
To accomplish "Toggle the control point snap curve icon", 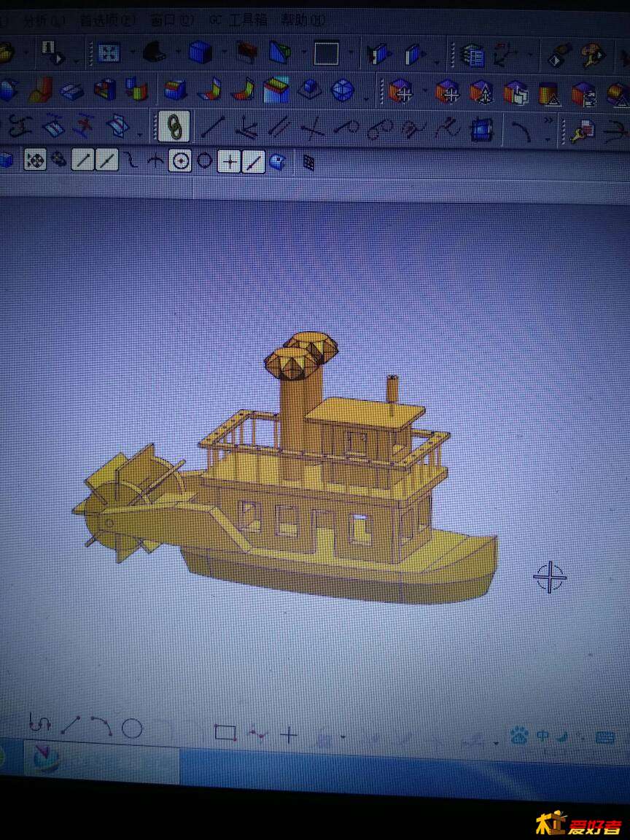I will [x=131, y=160].
